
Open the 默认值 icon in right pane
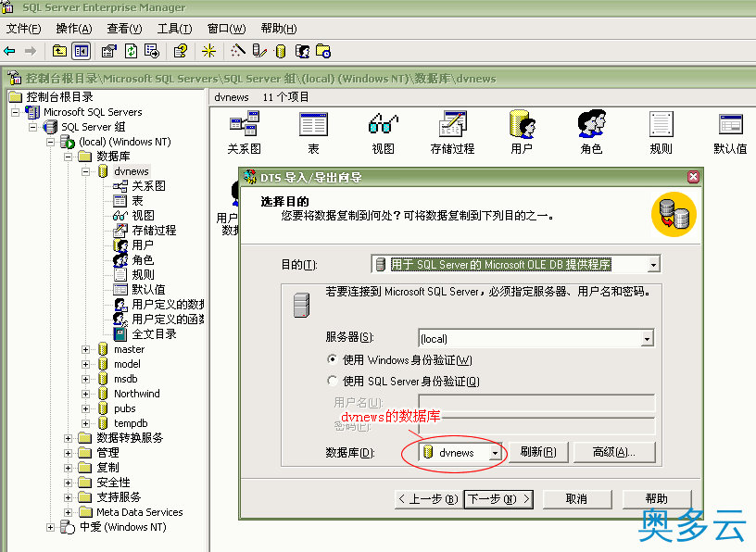tap(730, 132)
